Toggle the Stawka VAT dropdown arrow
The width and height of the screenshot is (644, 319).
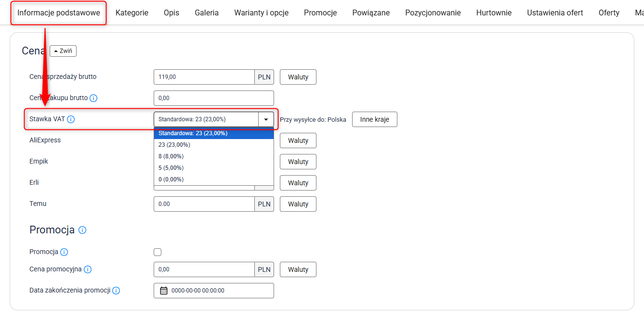pyautogui.click(x=266, y=119)
